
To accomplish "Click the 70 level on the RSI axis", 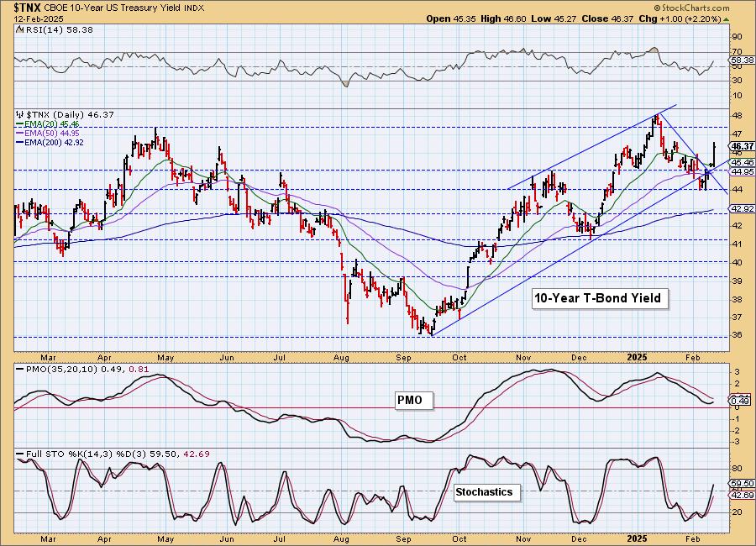I will (738, 51).
